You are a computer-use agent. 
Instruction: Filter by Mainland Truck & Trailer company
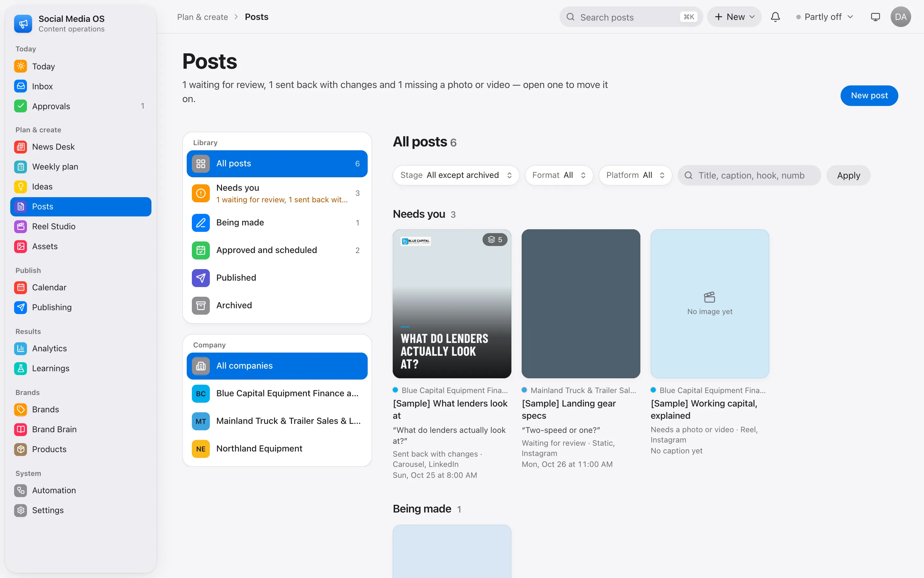click(x=277, y=421)
